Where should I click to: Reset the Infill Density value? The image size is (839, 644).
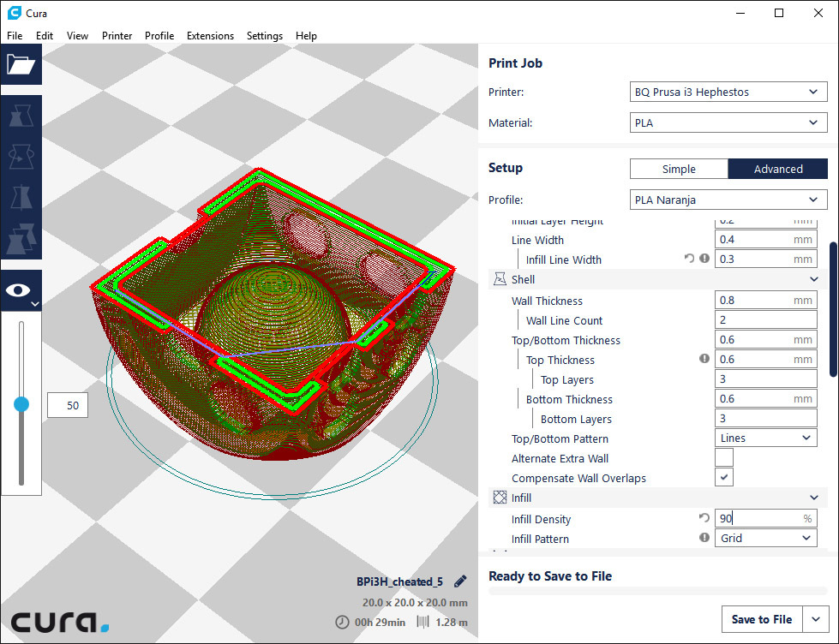(x=704, y=518)
